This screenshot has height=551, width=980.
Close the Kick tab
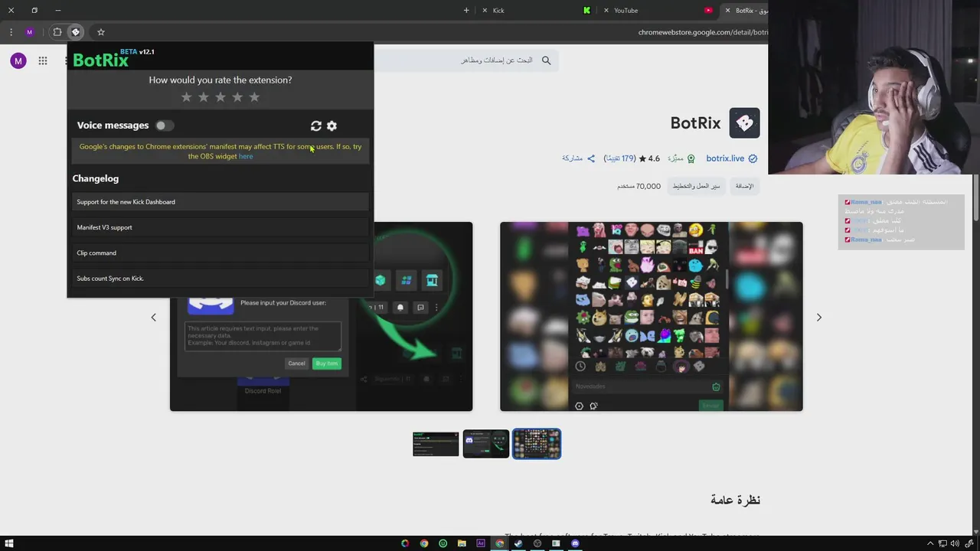(x=485, y=10)
